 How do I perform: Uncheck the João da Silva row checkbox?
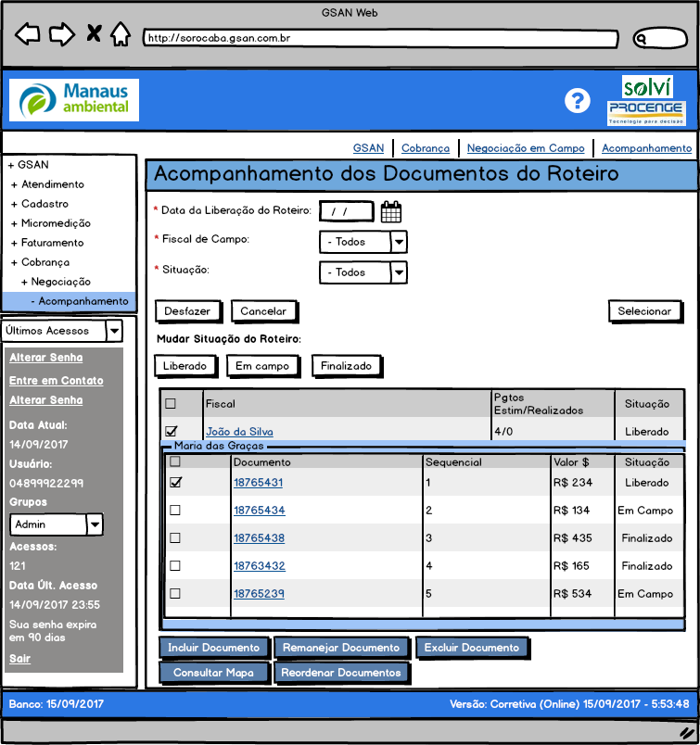(x=171, y=431)
